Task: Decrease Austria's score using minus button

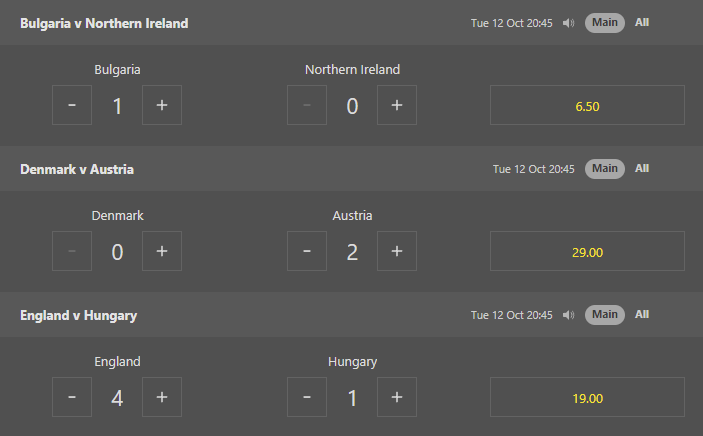Action: 307,251
